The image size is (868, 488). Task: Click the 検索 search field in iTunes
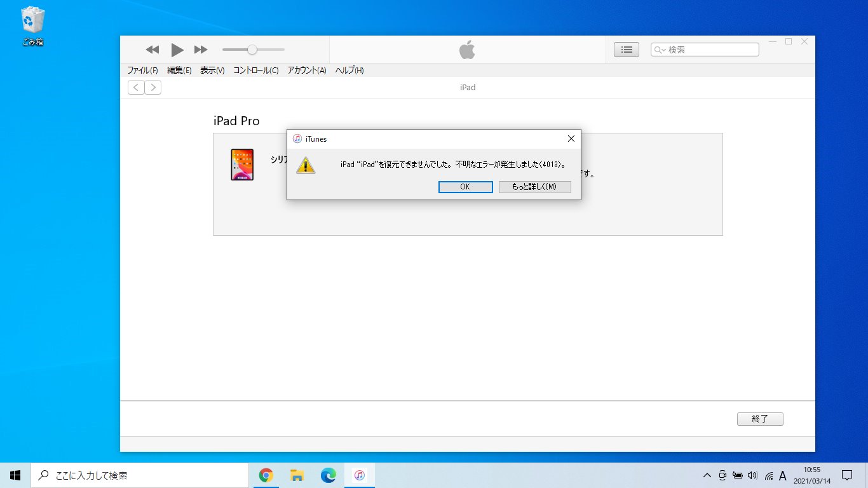[x=705, y=50]
